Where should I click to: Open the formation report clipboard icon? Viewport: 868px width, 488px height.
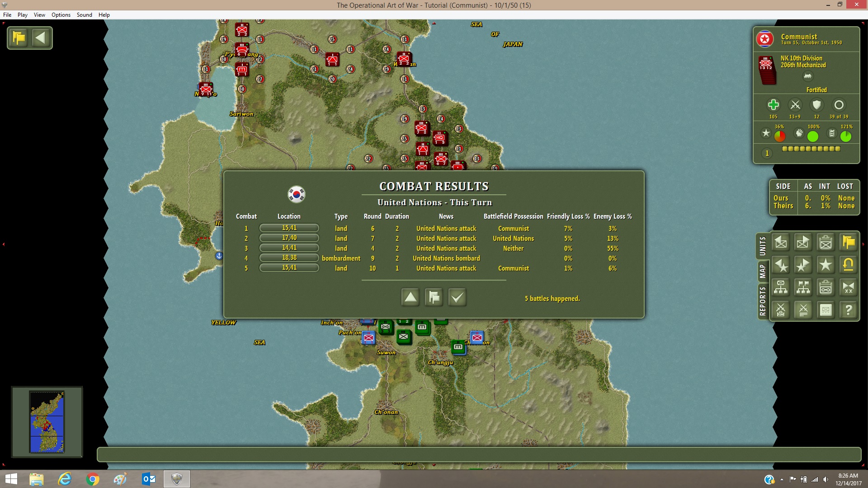click(x=826, y=287)
